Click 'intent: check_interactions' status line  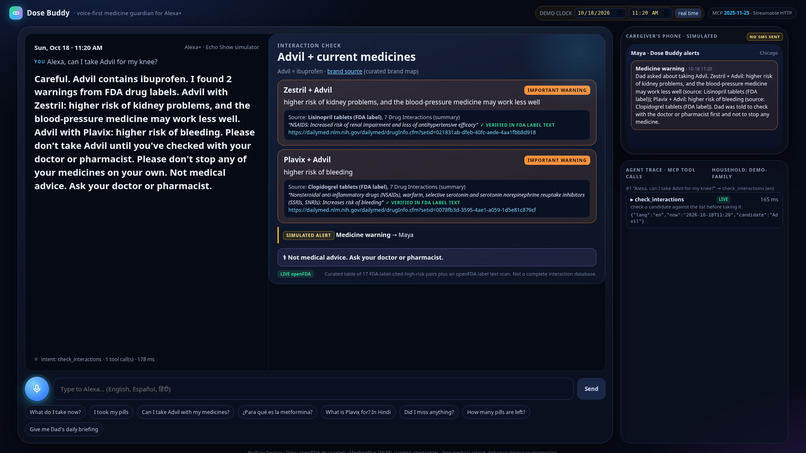pyautogui.click(x=98, y=359)
